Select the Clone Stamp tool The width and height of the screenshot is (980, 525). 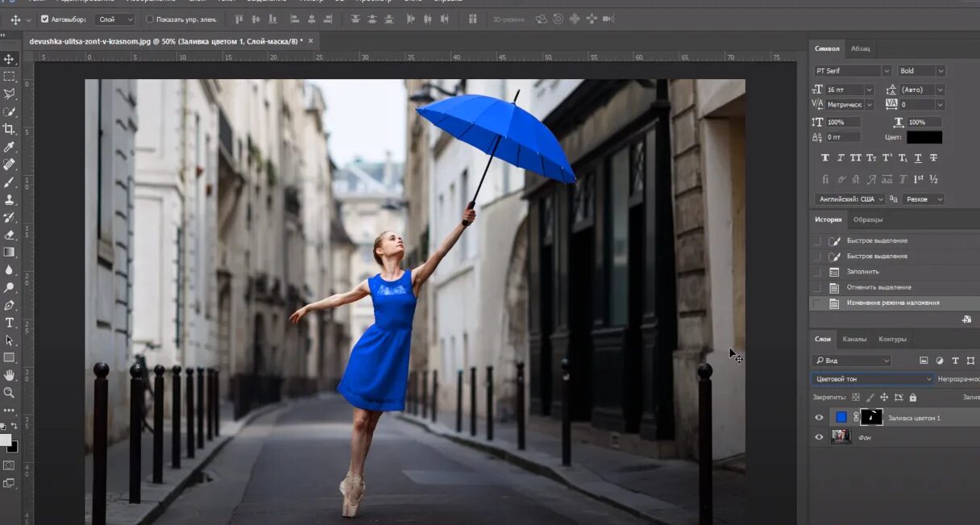[9, 199]
